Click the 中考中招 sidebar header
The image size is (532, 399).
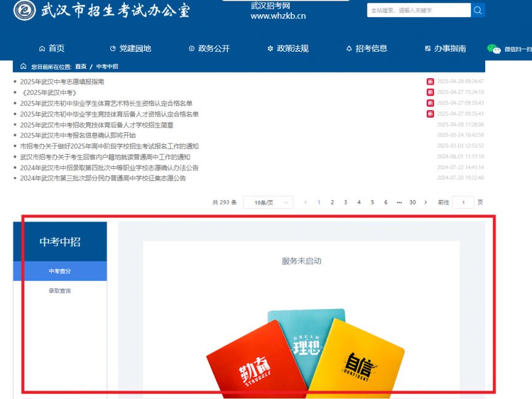[x=60, y=241]
